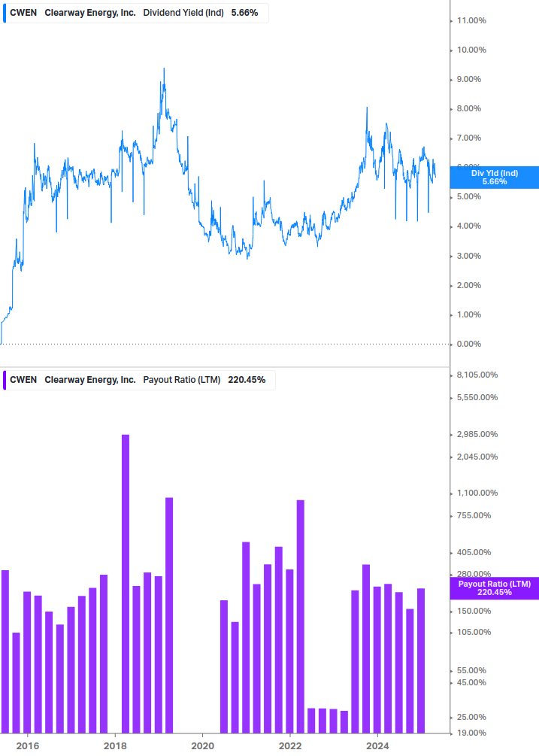Click the 45.00% payout axis label

click(471, 682)
